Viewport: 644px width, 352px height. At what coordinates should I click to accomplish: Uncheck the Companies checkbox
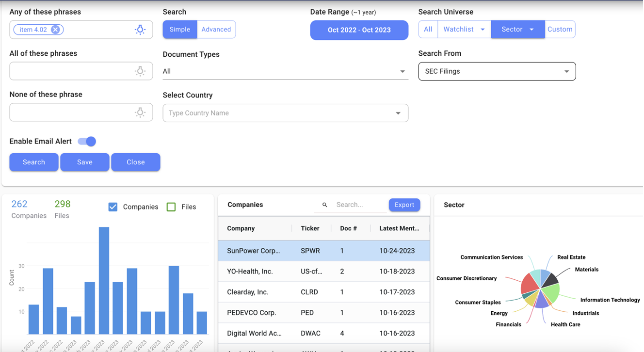pos(113,207)
